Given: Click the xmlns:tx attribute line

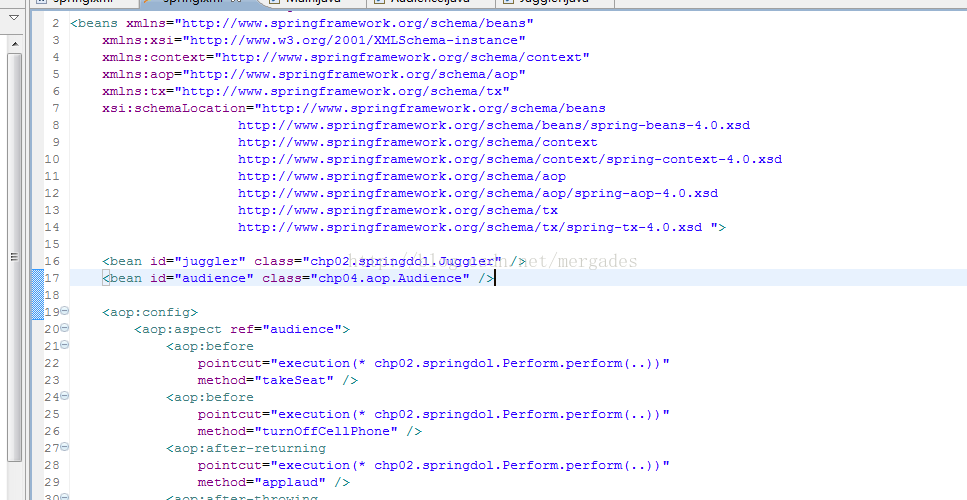Looking at the screenshot, I should [x=306, y=91].
